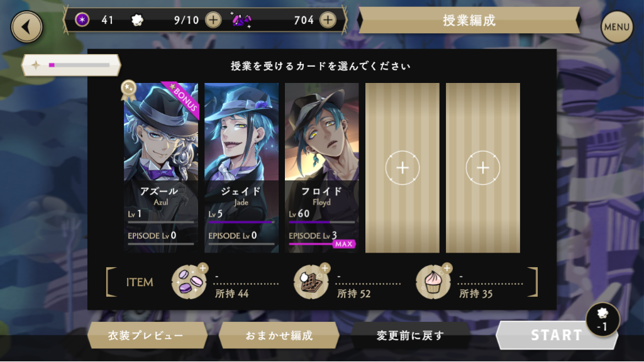Add gems with plus next to 704
This screenshot has height=362, width=644.
[327, 19]
